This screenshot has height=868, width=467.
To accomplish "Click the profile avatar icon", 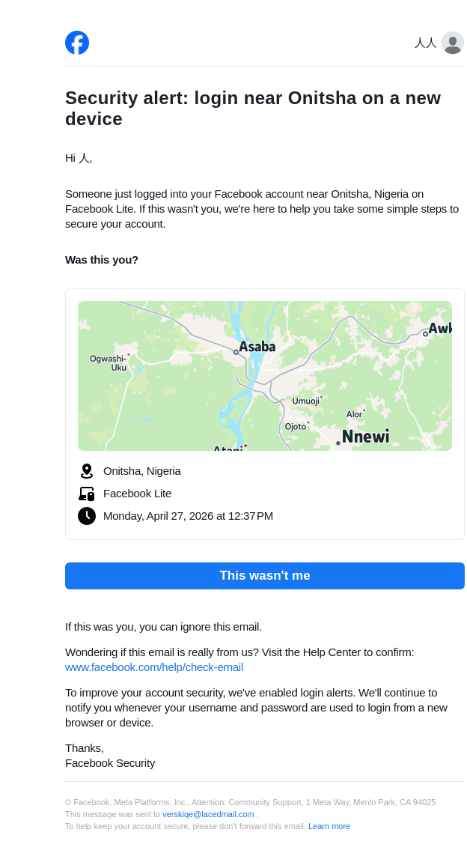I will pos(452,43).
